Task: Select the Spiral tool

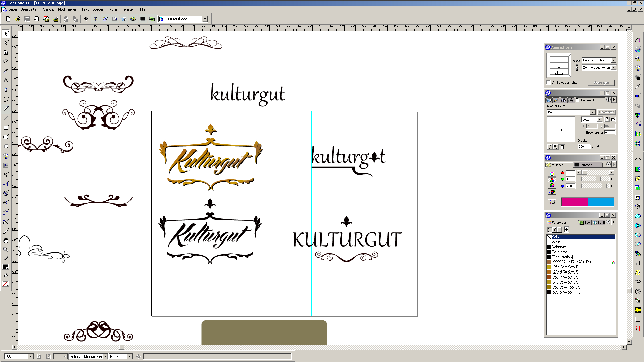Action: click(x=6, y=156)
